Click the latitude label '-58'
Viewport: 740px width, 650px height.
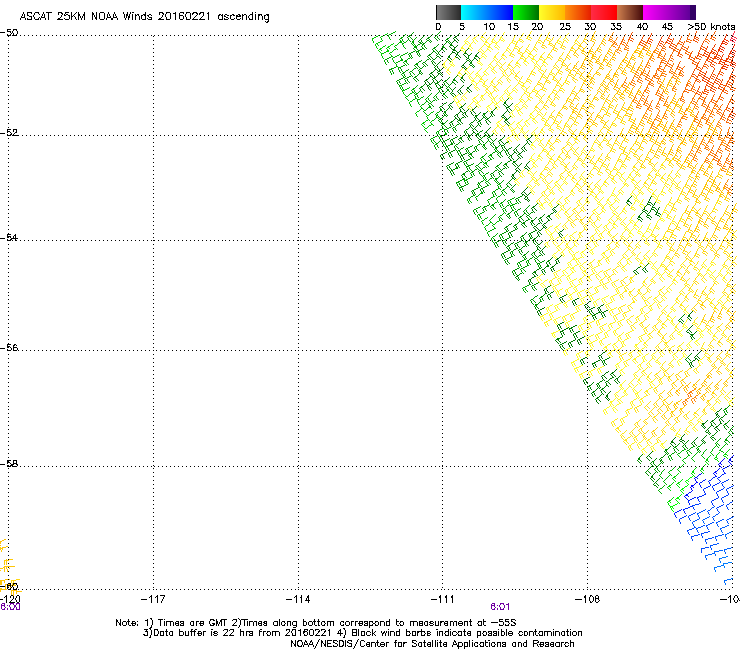(9, 464)
